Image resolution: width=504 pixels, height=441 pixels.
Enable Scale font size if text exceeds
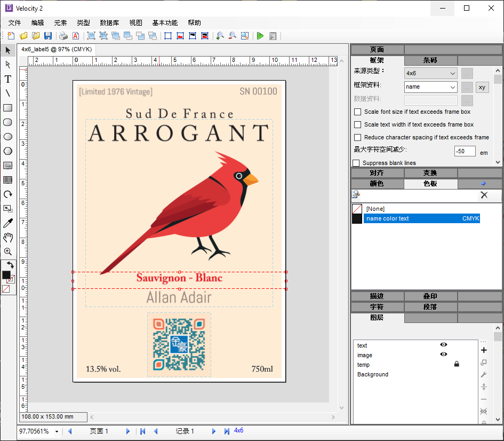coord(358,112)
